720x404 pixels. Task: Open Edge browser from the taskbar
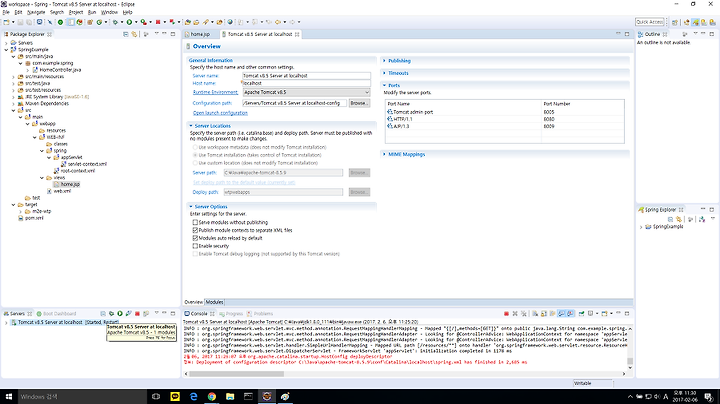coord(193,396)
